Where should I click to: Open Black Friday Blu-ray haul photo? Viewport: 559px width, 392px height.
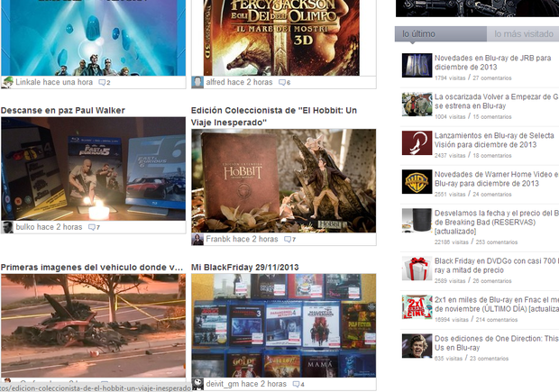[284, 325]
